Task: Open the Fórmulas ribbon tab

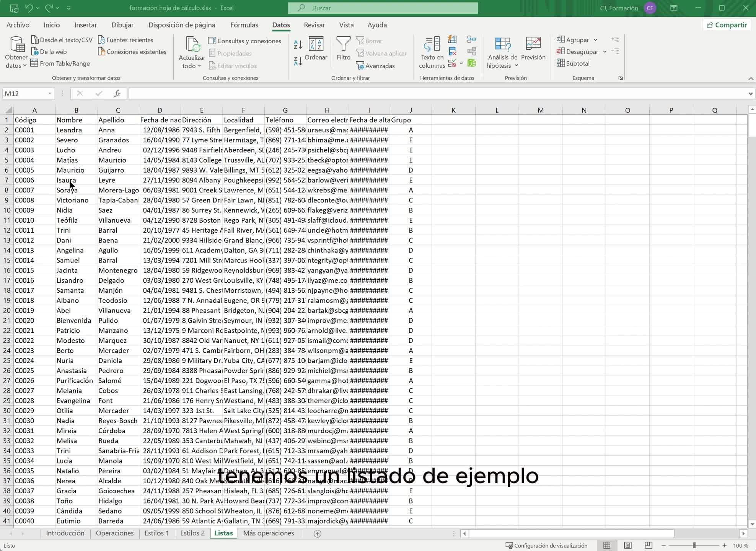Action: [x=244, y=25]
